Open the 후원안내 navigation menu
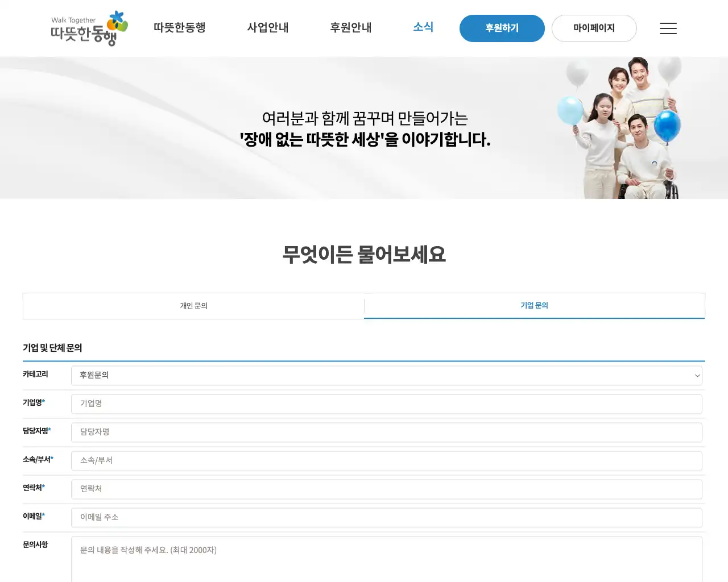Screen dimensions: 728x582 350,28
